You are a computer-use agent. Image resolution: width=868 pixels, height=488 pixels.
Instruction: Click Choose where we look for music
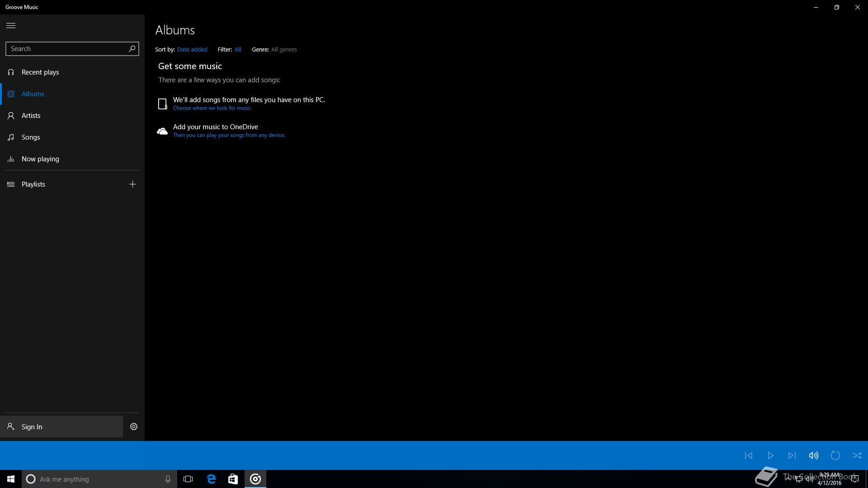[212, 108]
